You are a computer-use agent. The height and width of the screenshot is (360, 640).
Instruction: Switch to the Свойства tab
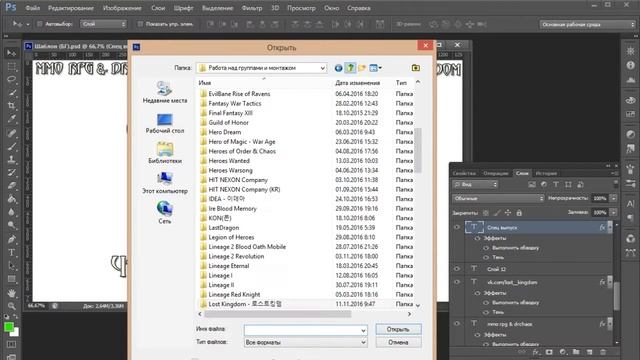[464, 173]
